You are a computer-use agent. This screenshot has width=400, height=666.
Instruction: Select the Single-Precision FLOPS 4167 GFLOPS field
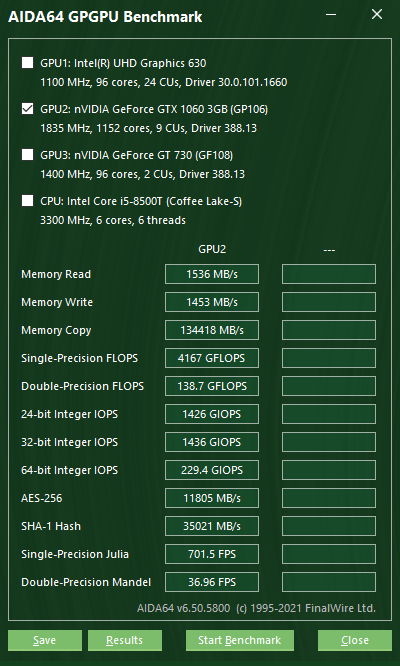pyautogui.click(x=212, y=358)
